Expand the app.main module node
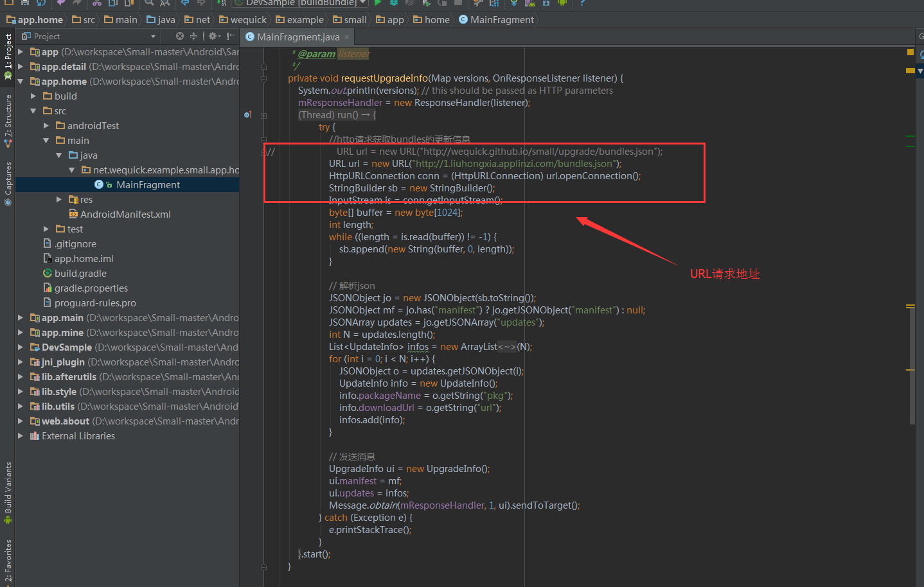The width and height of the screenshot is (924, 587). click(21, 318)
